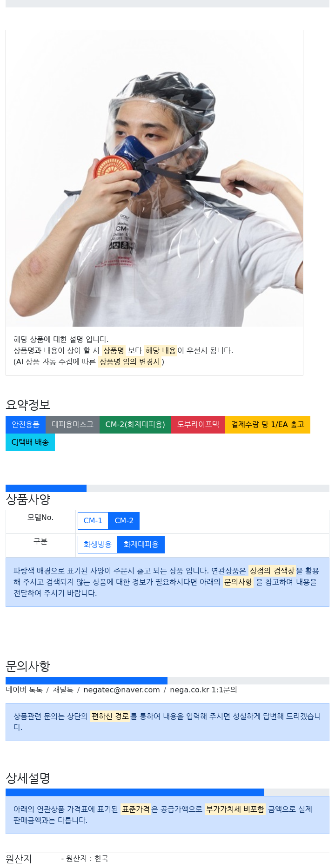Open the 대피용마스크 tag

point(73,425)
